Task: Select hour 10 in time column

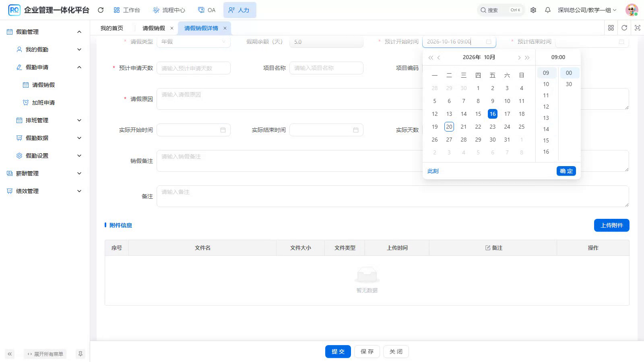Action: pyautogui.click(x=546, y=84)
